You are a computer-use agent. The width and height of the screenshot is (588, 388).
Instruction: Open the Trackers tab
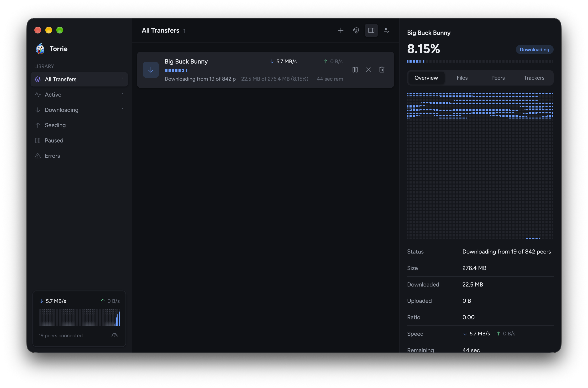tap(534, 78)
